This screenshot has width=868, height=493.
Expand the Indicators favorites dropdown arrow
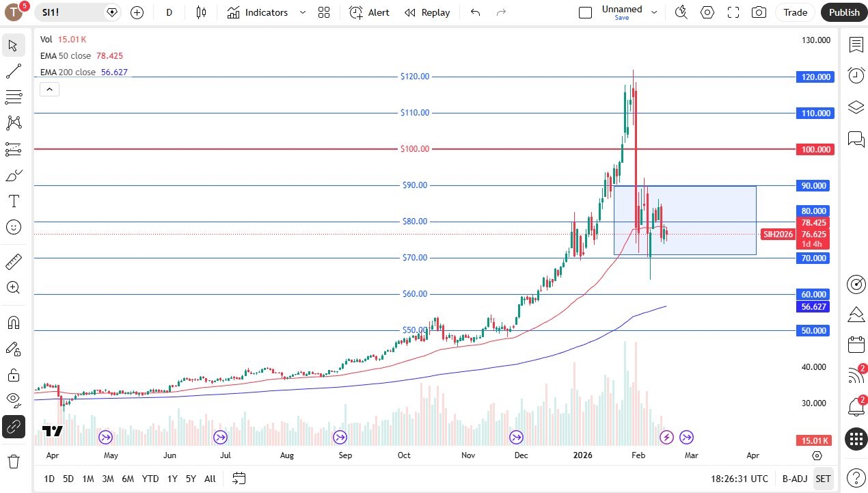tap(303, 12)
